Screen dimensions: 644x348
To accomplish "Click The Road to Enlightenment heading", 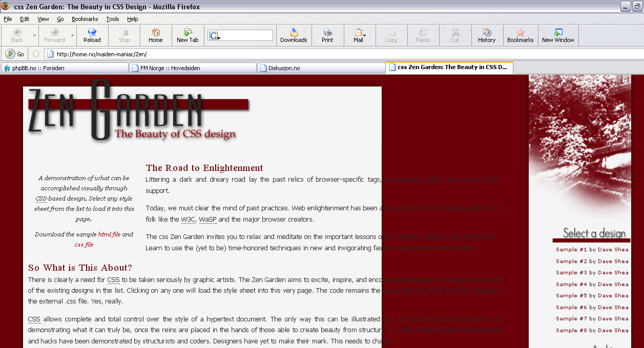I will pyautogui.click(x=204, y=168).
